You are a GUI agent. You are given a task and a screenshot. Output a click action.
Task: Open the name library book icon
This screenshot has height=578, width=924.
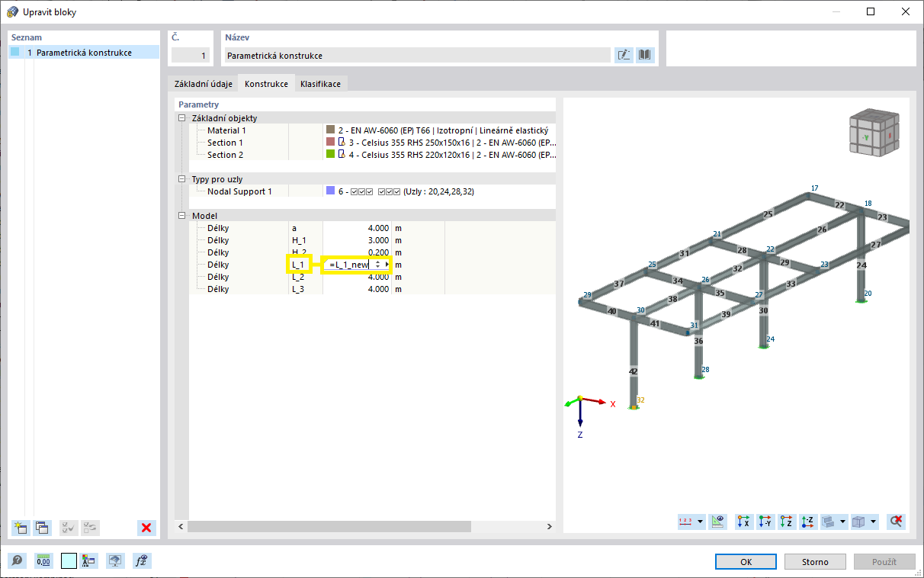tap(645, 55)
